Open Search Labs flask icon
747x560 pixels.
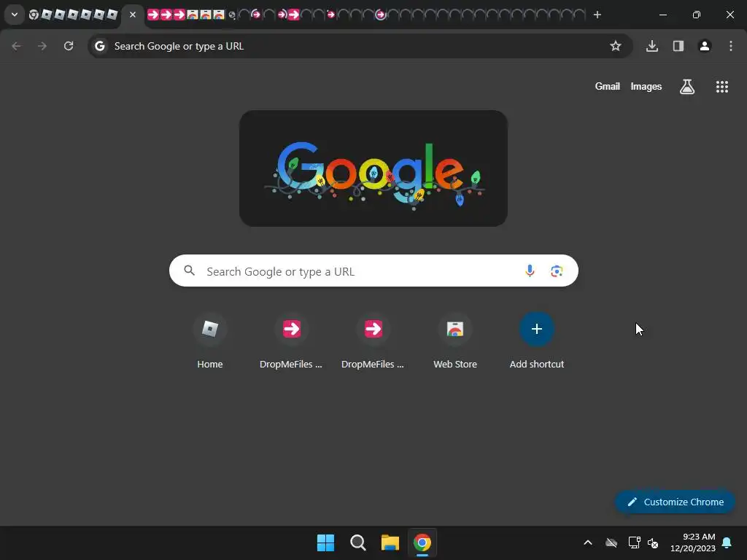coord(687,87)
